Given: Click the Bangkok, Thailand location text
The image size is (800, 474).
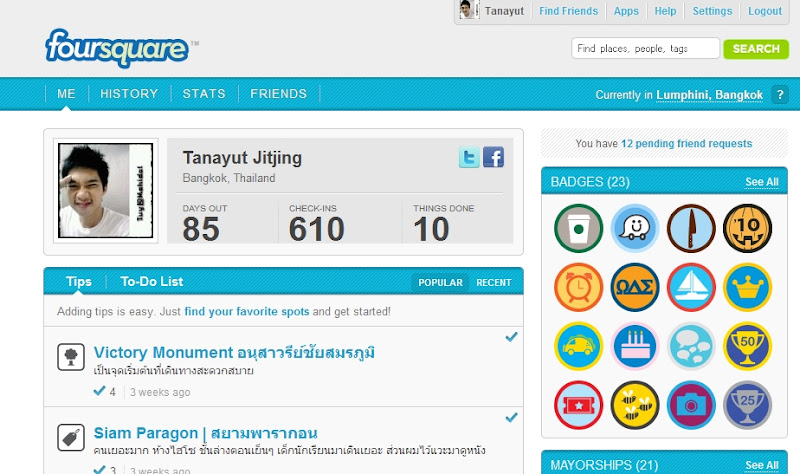Looking at the screenshot, I should click(x=229, y=178).
